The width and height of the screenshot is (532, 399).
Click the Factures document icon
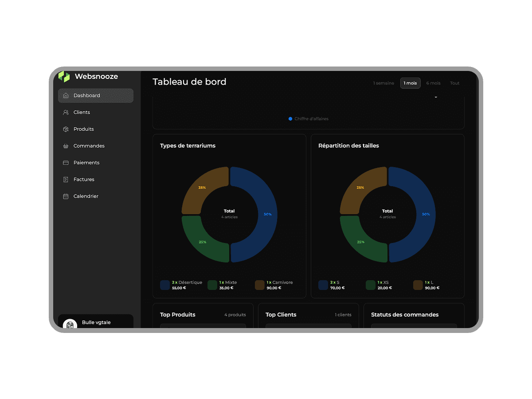click(x=66, y=180)
